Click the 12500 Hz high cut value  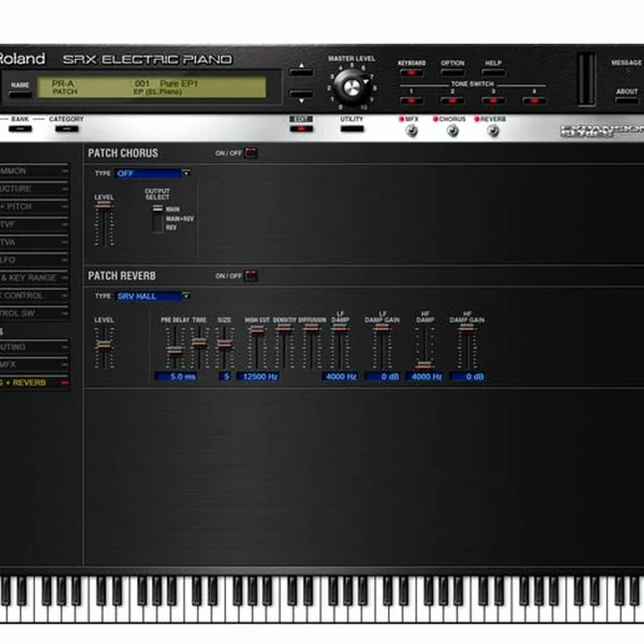pos(258,377)
